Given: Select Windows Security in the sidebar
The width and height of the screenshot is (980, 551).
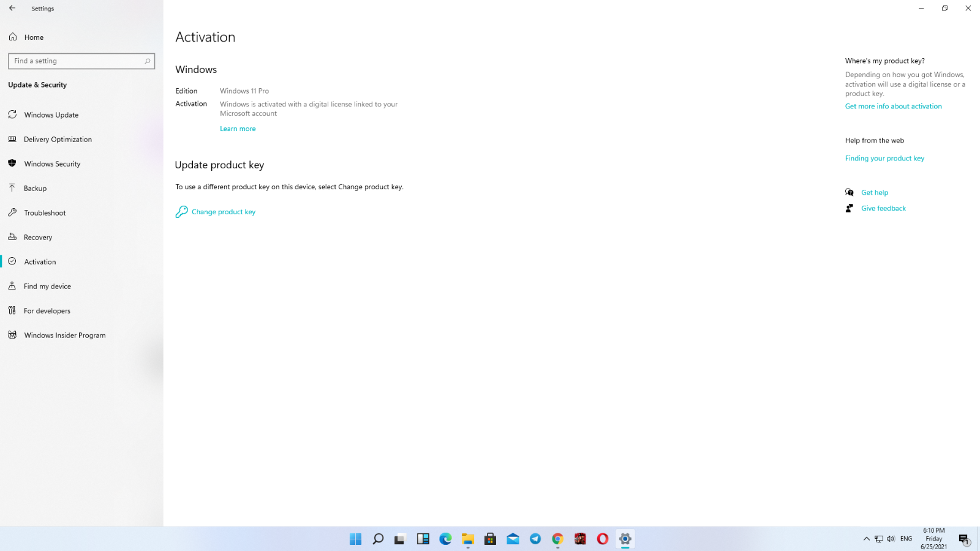Looking at the screenshot, I should pos(52,163).
